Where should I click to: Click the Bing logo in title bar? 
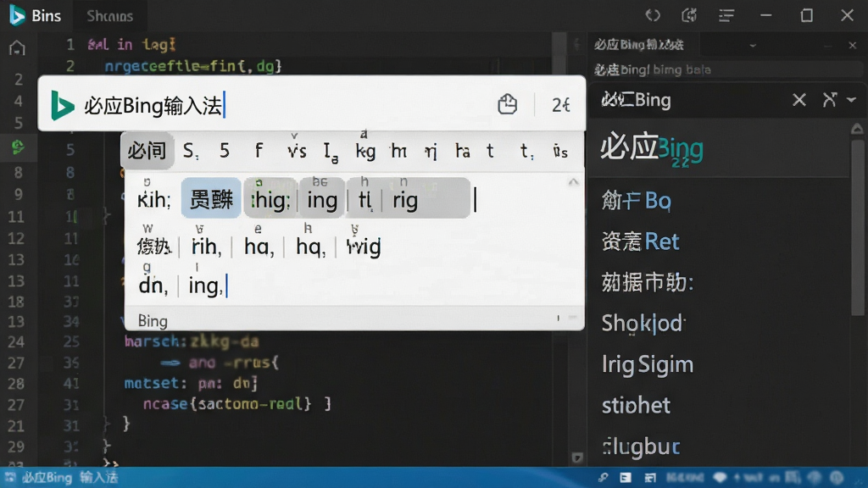pos(17,15)
